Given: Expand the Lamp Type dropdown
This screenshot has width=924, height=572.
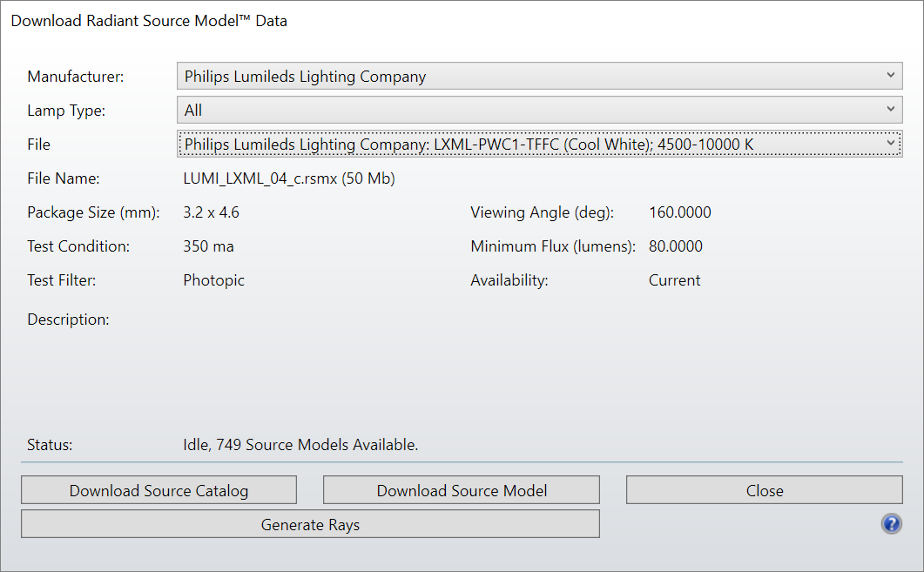Looking at the screenshot, I should coord(539,110).
